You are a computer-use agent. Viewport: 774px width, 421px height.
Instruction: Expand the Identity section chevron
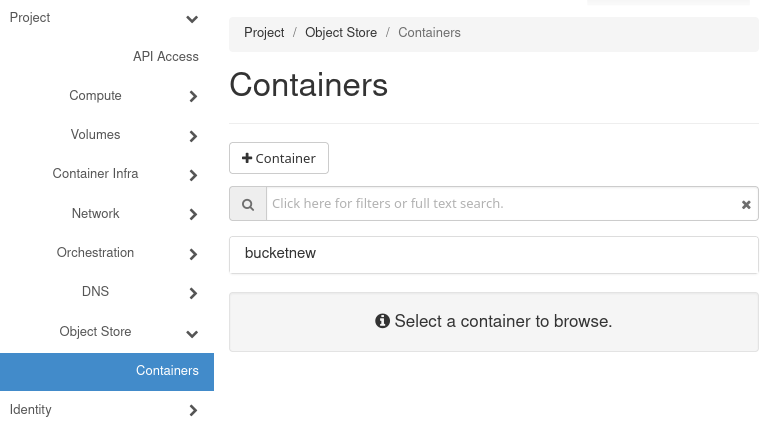tap(193, 410)
